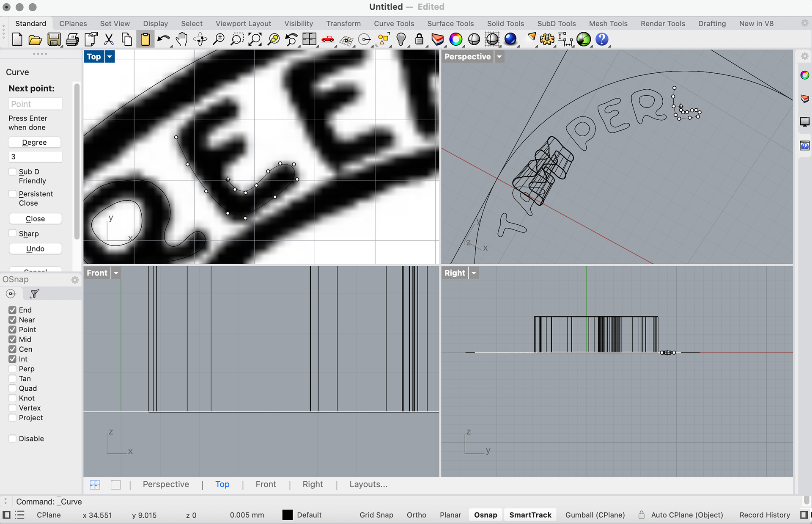Enable the Perp osnap checkbox
This screenshot has height=524, width=812.
tap(12, 368)
